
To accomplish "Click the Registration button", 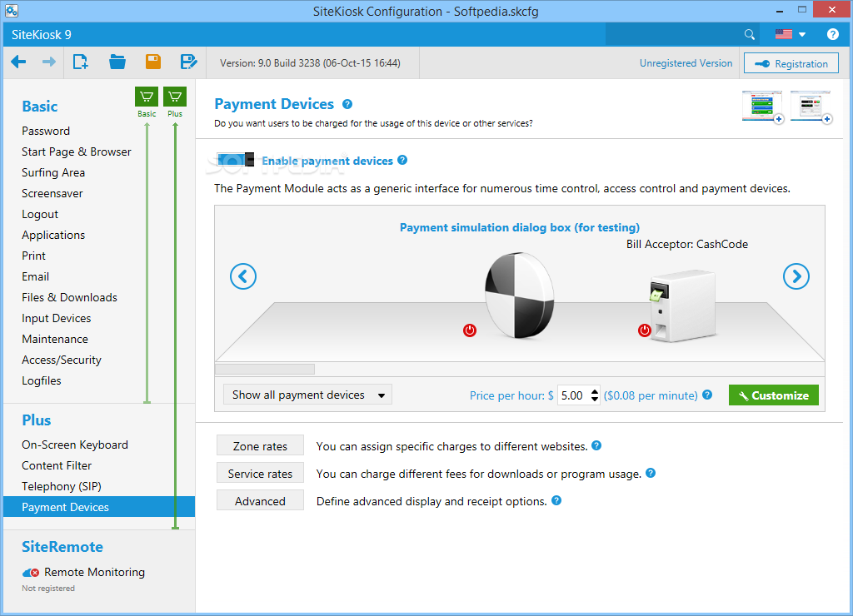I will (x=791, y=63).
